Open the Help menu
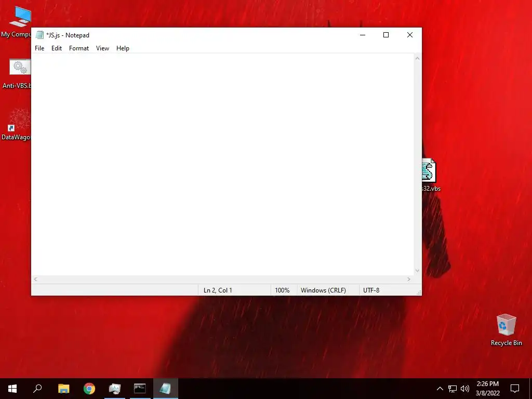Viewport: 532px width, 399px height. coord(123,48)
